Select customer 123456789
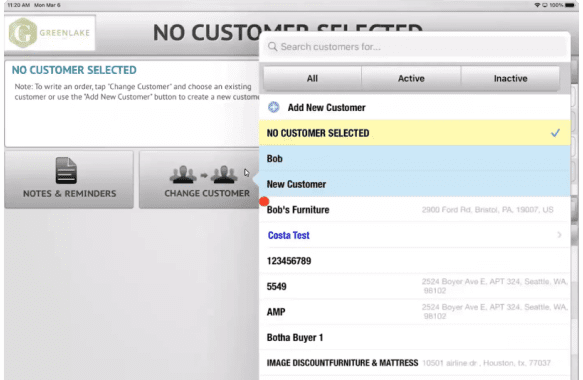This screenshot has height=380, width=583. tap(415, 261)
